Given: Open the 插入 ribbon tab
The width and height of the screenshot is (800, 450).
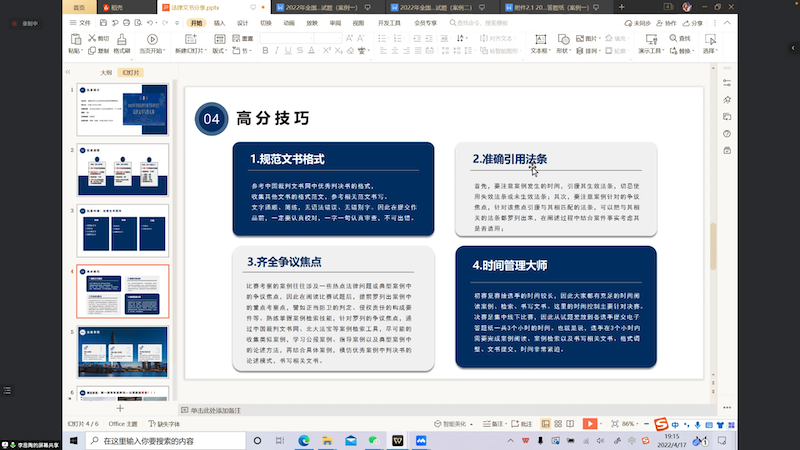Looking at the screenshot, I should (219, 21).
